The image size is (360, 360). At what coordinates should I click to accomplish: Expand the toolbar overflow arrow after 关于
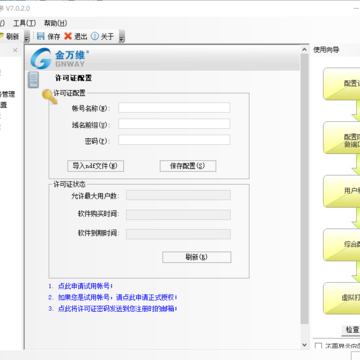coord(122,37)
